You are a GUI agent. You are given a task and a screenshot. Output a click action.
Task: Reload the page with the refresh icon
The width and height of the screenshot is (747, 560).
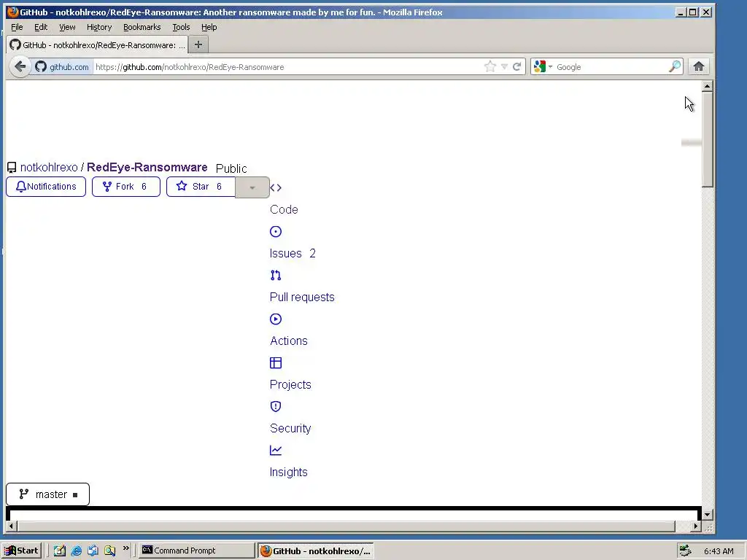click(x=516, y=66)
